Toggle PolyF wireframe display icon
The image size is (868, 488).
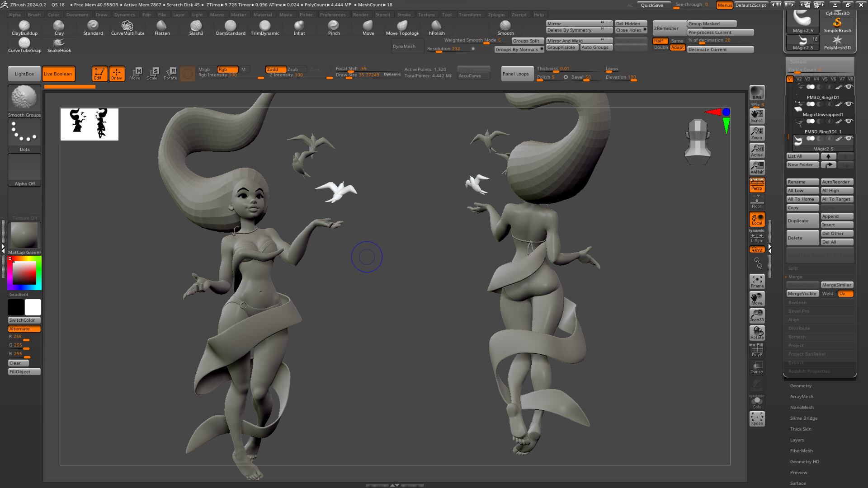click(757, 350)
